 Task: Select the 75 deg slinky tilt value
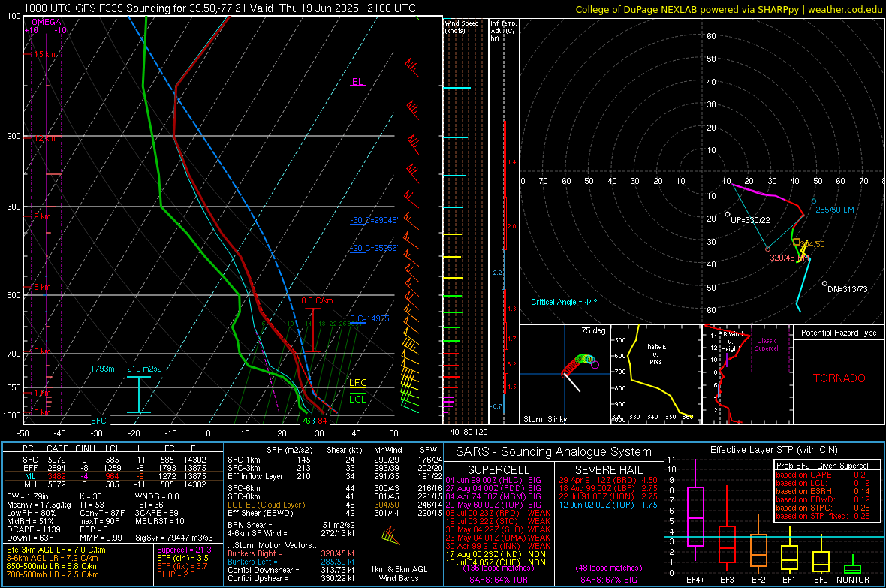pyautogui.click(x=593, y=330)
